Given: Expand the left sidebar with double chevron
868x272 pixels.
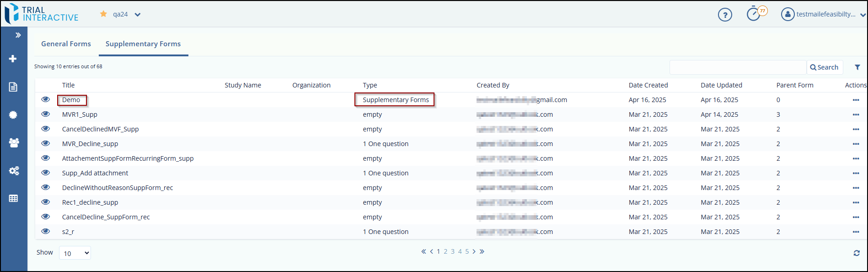Looking at the screenshot, I should (18, 35).
